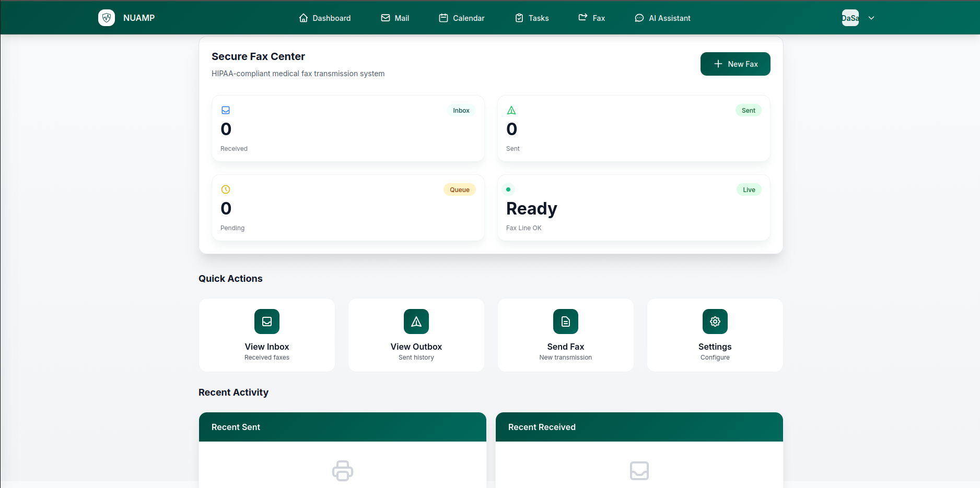980x488 pixels.
Task: Go to Dashboard in top navigation
Action: pyautogui.click(x=325, y=18)
